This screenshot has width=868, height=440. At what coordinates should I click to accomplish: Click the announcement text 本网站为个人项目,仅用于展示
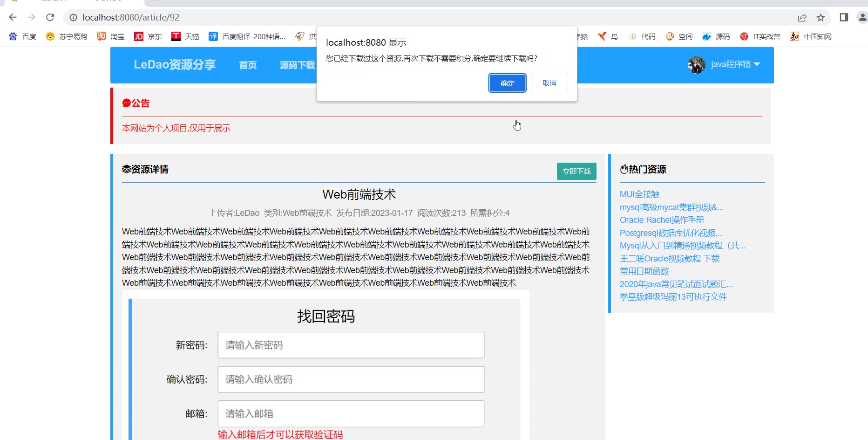(176, 128)
